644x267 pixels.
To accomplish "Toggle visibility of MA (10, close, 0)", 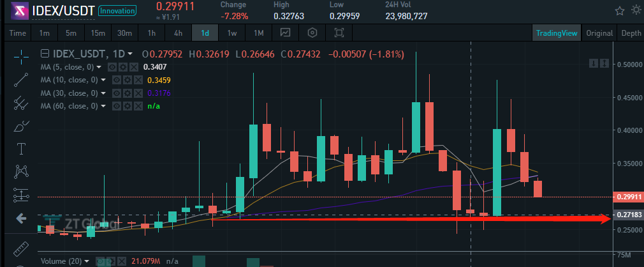I will tap(117, 80).
